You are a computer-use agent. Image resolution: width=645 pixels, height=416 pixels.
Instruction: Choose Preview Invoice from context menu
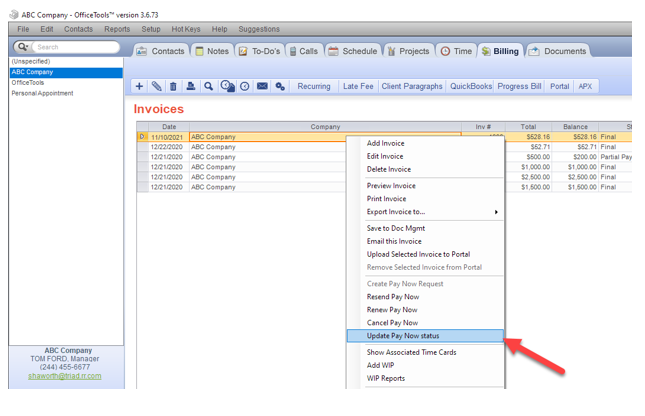tap(425, 186)
